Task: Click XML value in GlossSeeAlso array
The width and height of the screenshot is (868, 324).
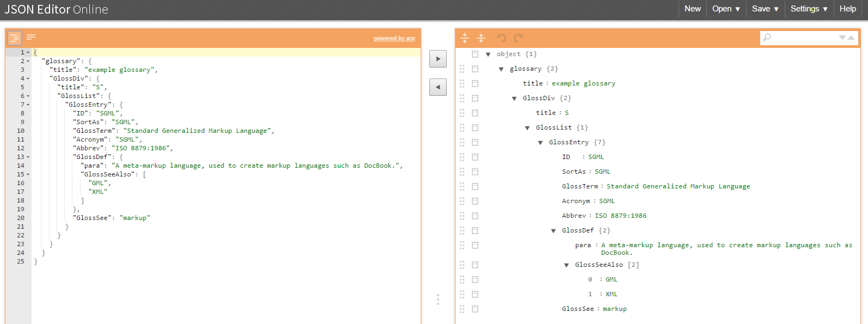Action: (612, 294)
